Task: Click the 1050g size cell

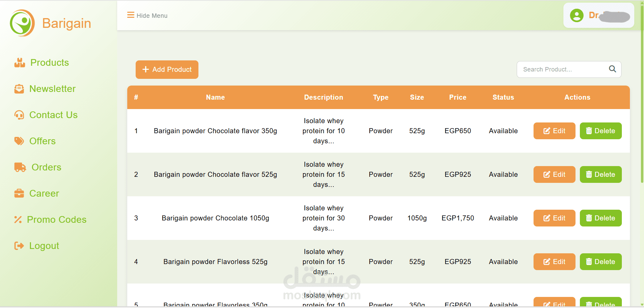Action: tap(417, 218)
